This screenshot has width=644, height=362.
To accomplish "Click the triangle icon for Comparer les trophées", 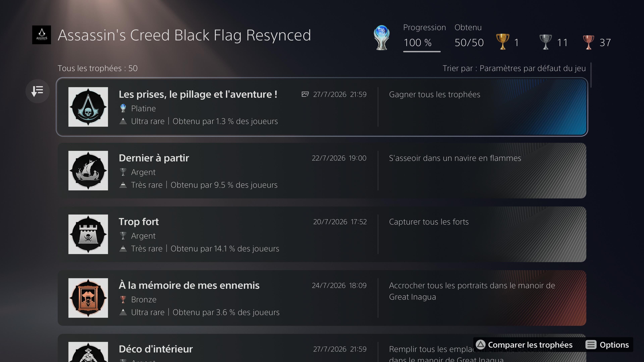I will coord(480,345).
